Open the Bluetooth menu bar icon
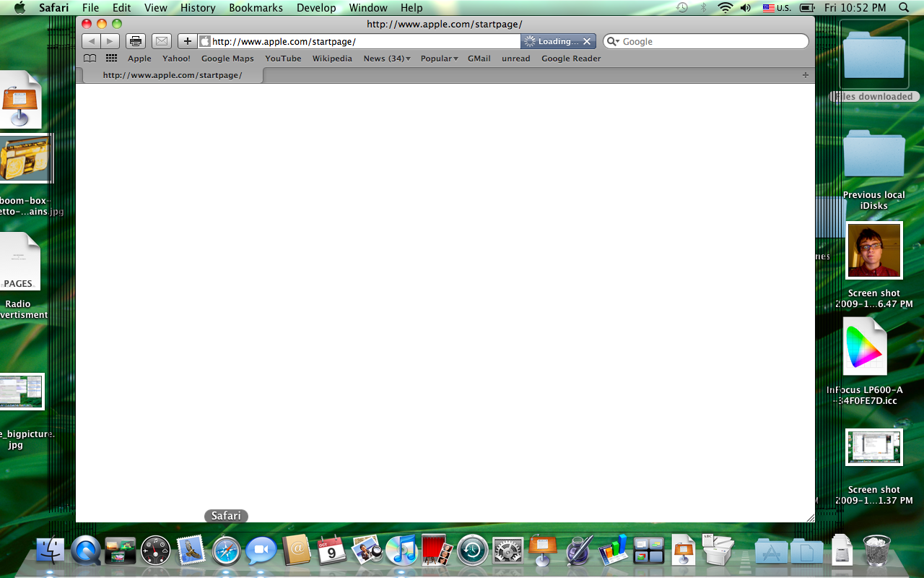 [704, 8]
